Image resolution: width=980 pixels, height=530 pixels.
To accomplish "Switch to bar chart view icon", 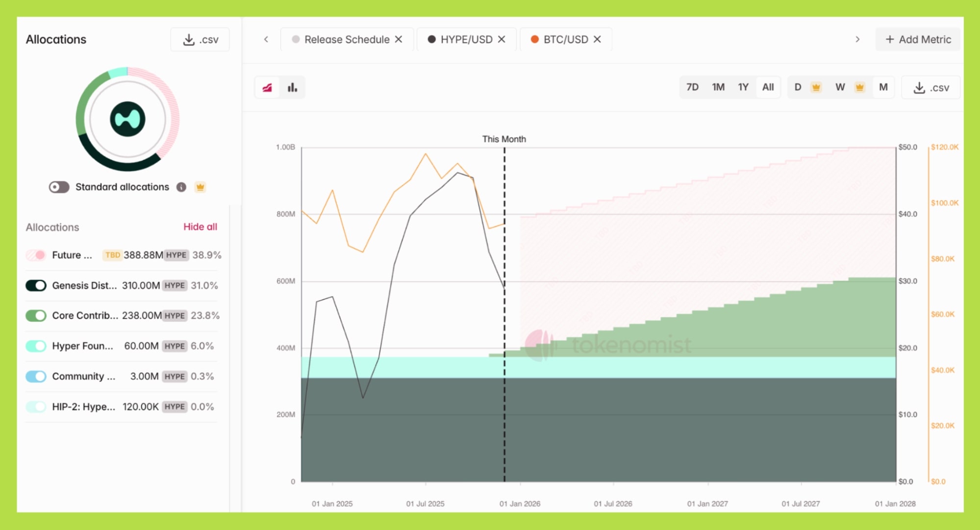I will tap(292, 88).
